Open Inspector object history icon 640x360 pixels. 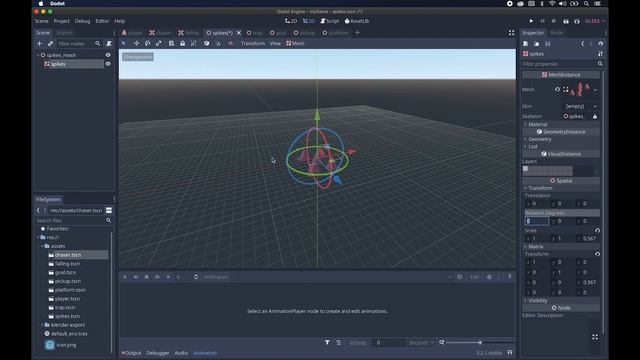point(600,44)
